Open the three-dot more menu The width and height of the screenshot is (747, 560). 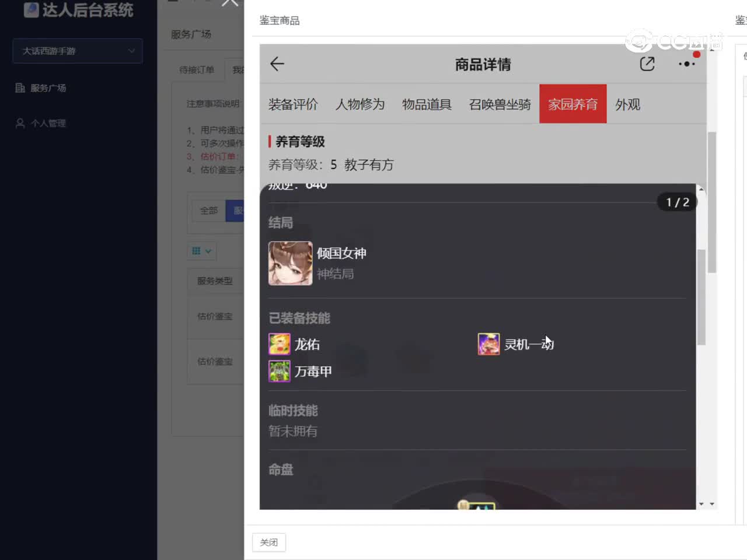pyautogui.click(x=687, y=64)
